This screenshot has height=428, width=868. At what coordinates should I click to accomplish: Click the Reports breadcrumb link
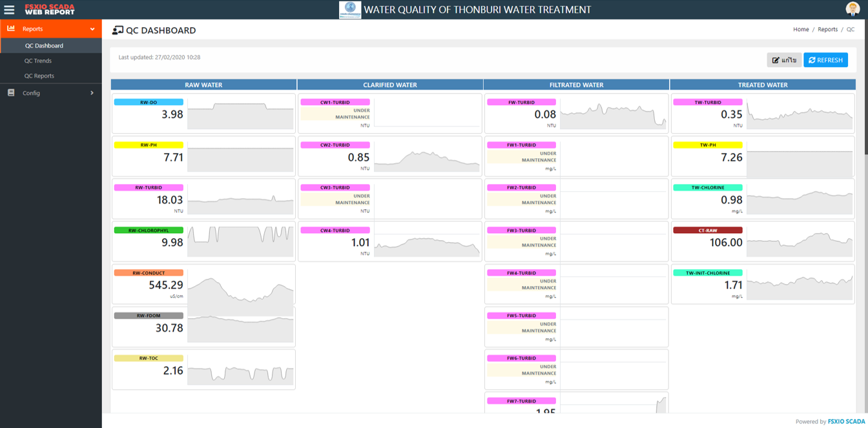coord(827,30)
